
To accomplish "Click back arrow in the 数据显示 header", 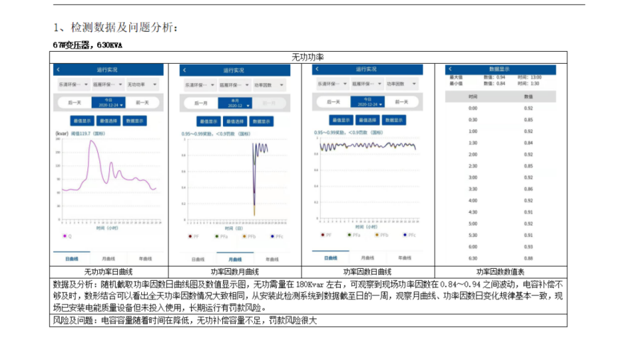I will 451,70.
